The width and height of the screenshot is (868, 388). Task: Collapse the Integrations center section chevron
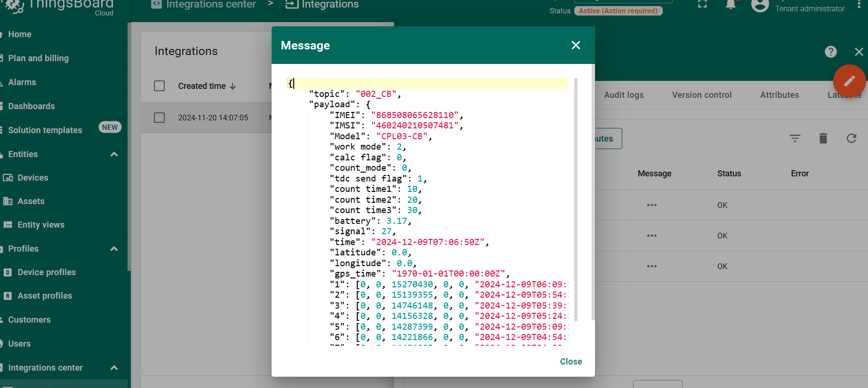[114, 368]
